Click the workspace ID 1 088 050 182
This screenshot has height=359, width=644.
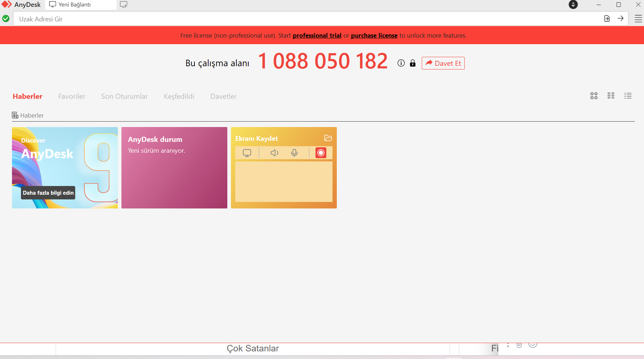coord(323,61)
